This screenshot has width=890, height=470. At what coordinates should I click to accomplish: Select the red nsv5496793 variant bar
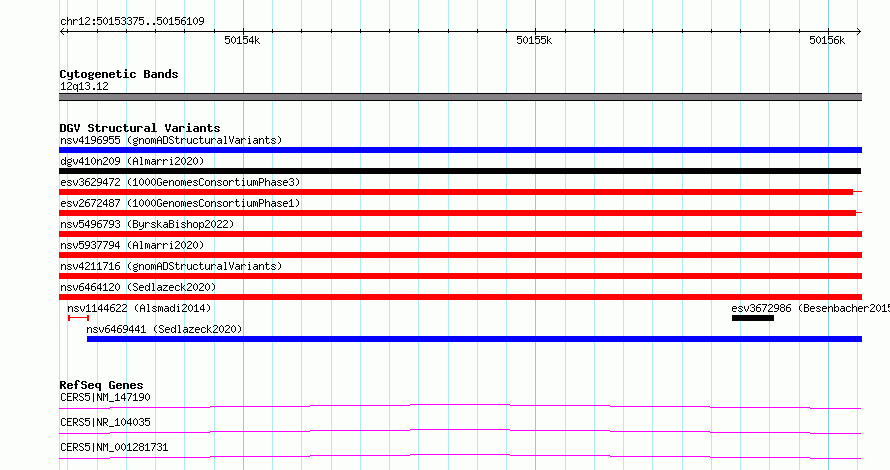[460, 234]
